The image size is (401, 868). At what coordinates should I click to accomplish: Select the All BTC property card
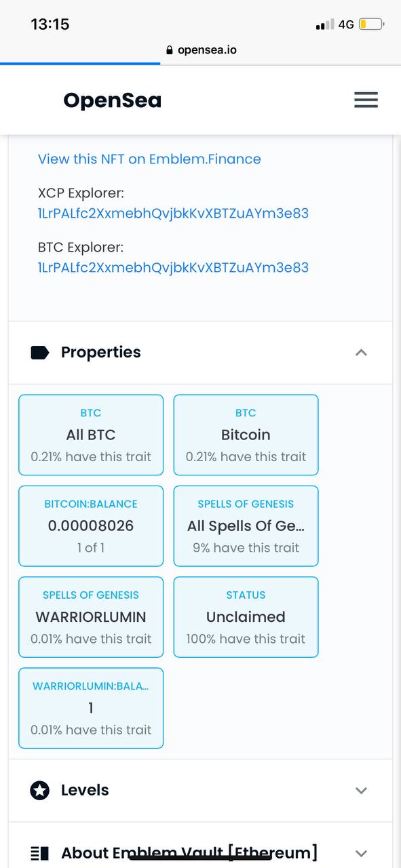[x=91, y=435]
